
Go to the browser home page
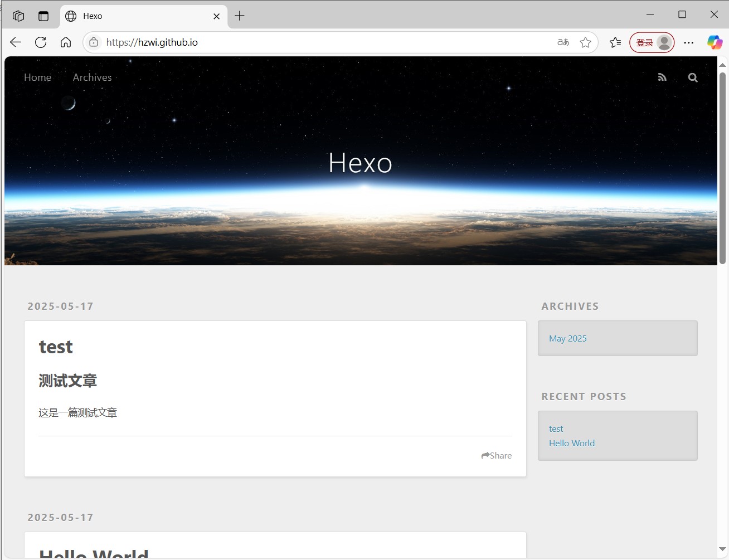pyautogui.click(x=66, y=42)
